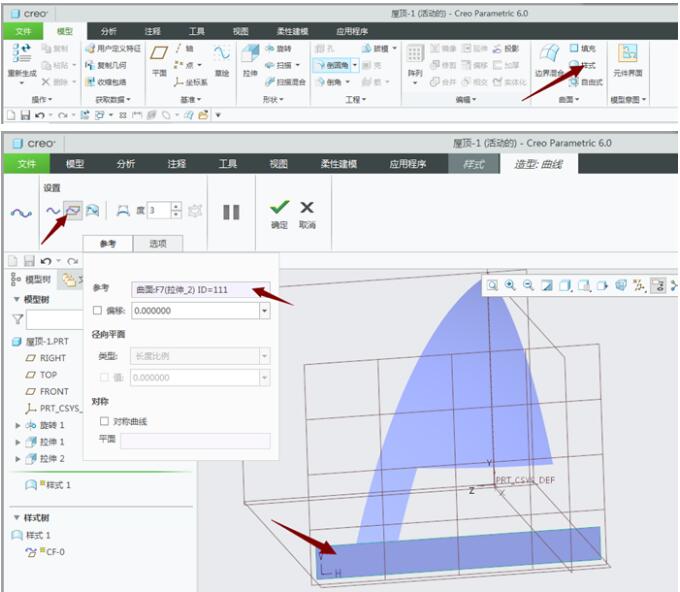Select the CF-0 curve in style tree

click(x=45, y=552)
